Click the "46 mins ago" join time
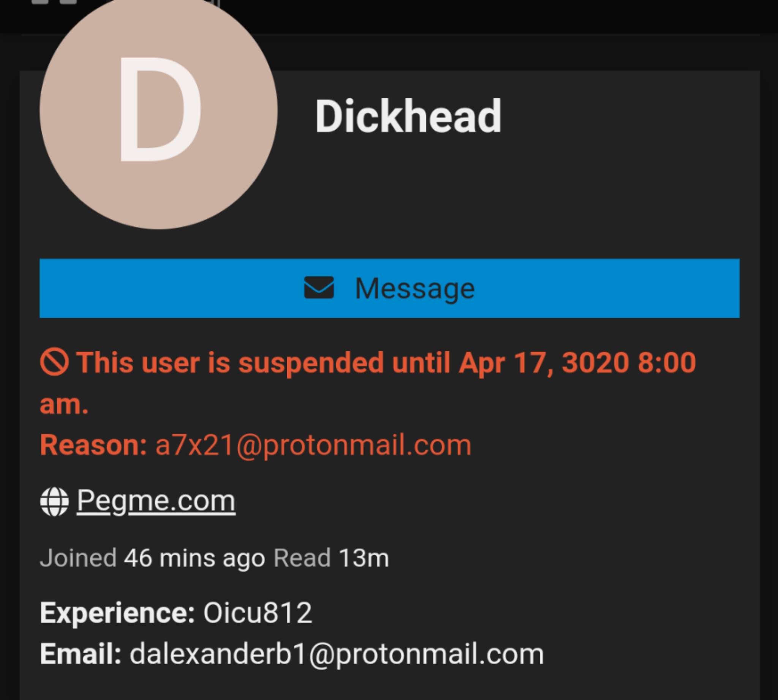 194,558
